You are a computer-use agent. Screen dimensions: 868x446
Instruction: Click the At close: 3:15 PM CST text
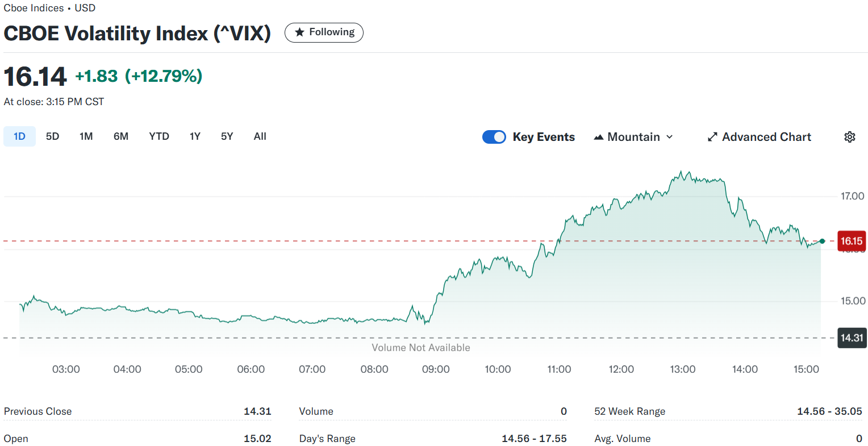(x=54, y=102)
